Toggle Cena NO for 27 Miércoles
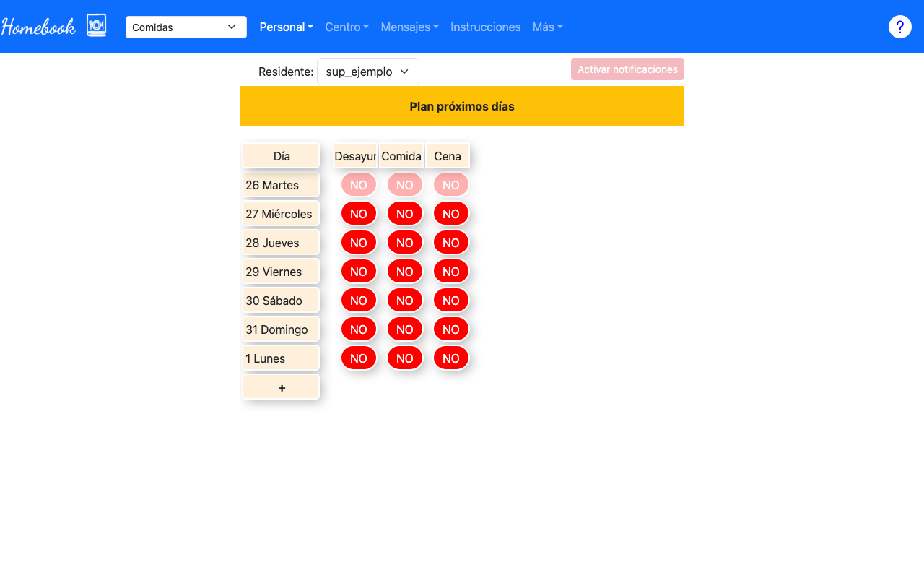924x578 pixels. 451,214
